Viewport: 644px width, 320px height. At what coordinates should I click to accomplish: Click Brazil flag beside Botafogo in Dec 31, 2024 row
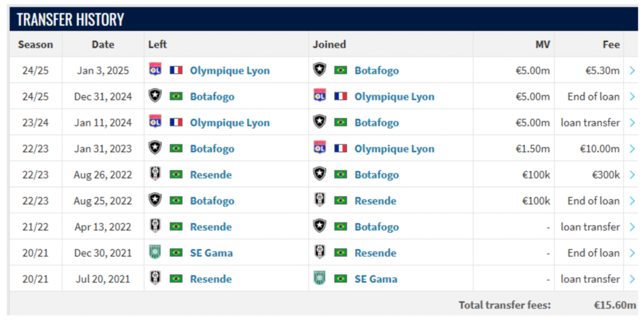[176, 96]
